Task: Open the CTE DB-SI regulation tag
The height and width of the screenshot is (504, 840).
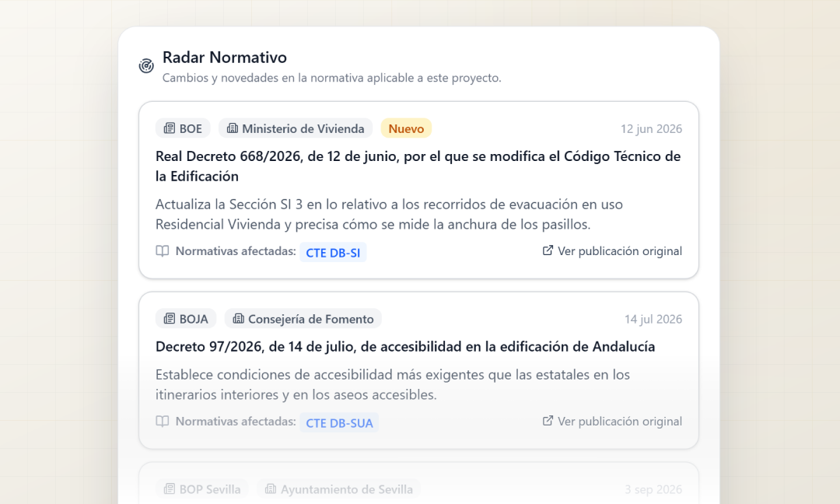Action: (x=333, y=252)
